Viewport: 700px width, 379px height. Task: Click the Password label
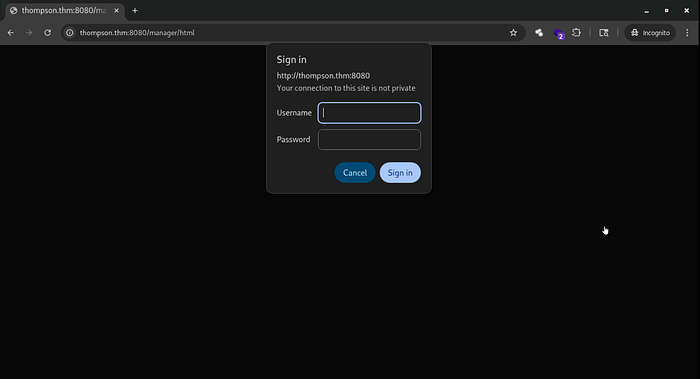[293, 139]
